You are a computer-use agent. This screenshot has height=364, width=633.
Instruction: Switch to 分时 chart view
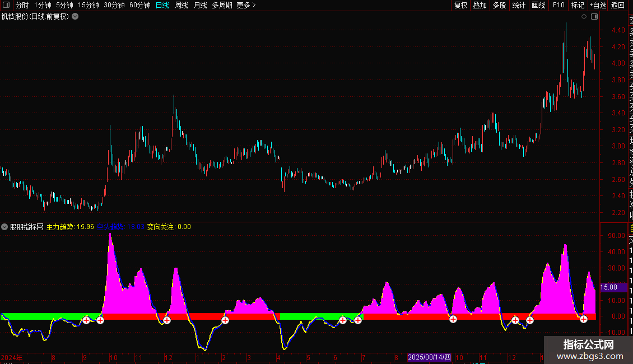(x=22, y=5)
